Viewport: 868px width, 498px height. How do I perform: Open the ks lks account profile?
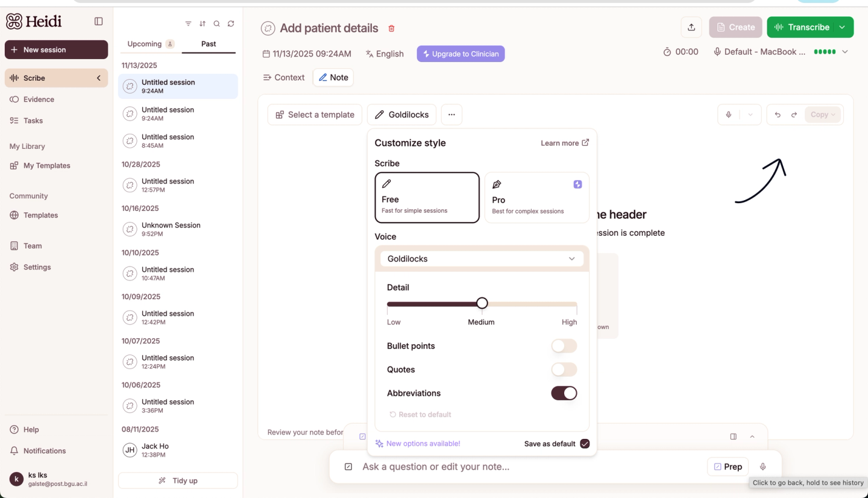tap(56, 479)
